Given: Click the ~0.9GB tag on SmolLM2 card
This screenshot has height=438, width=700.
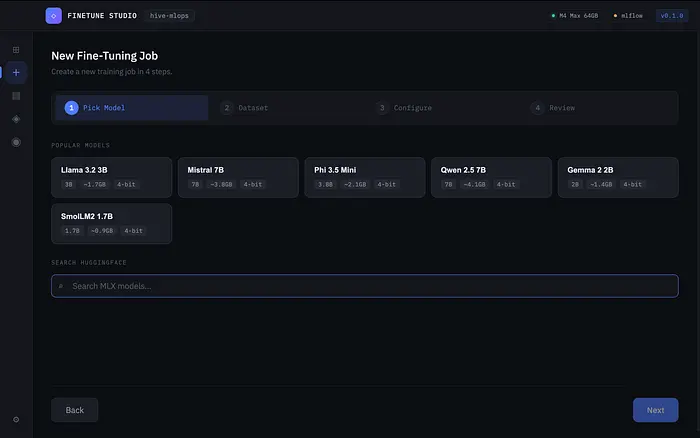Looking at the screenshot, I should pyautogui.click(x=102, y=231).
